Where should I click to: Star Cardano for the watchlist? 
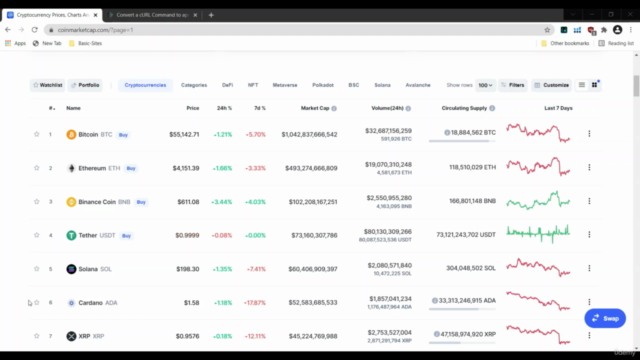[37, 302]
